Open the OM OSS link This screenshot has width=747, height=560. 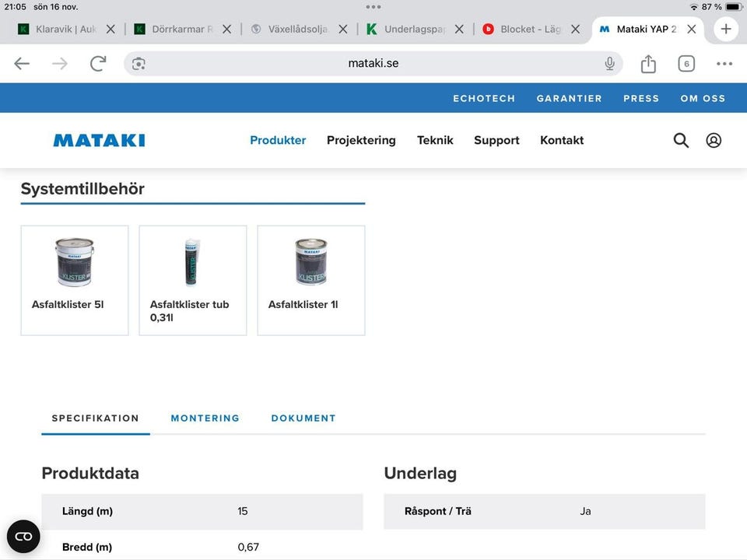point(703,98)
